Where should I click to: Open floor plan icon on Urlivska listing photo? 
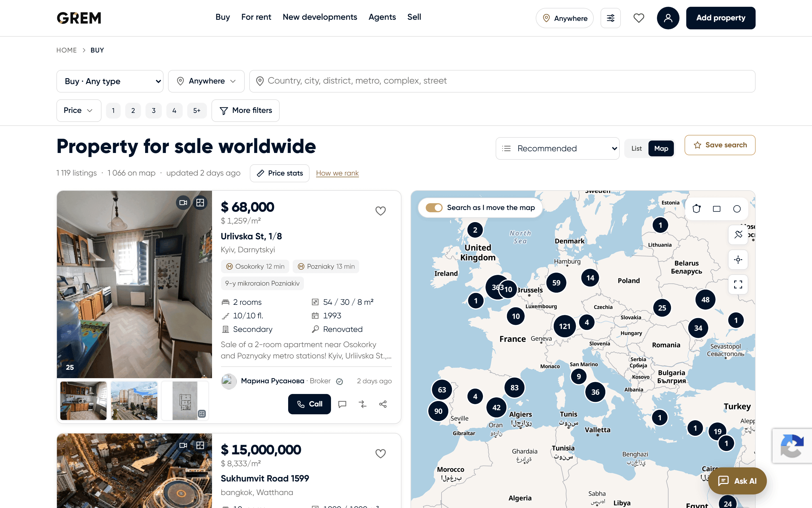tap(200, 203)
